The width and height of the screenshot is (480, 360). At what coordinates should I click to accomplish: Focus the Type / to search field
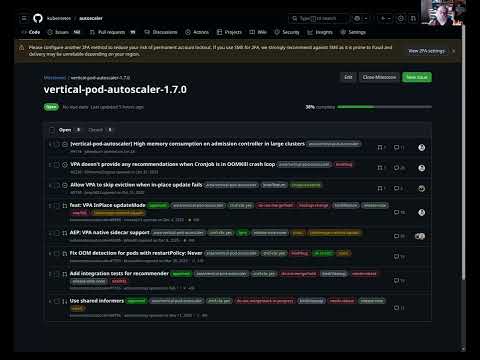coord(318,18)
